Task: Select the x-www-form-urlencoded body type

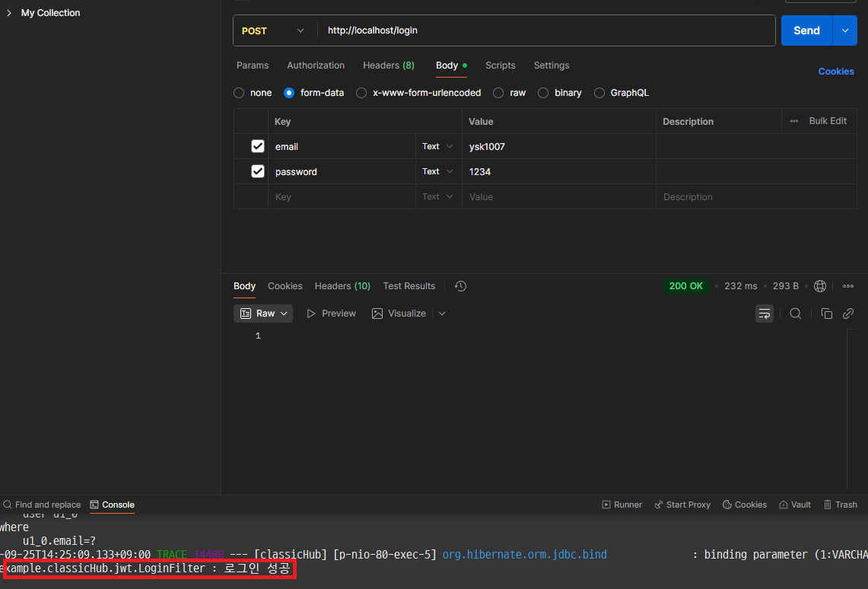Action: click(x=361, y=93)
